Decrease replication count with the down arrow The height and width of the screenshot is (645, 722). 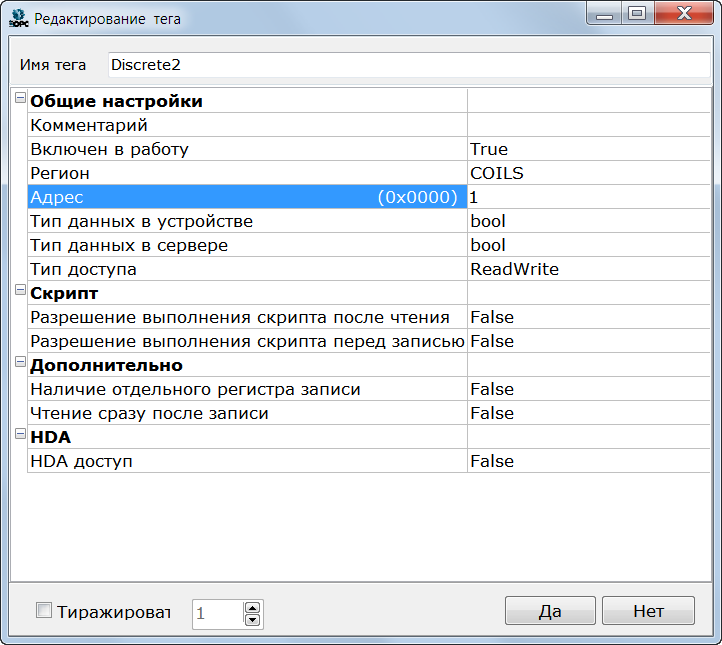click(252, 620)
